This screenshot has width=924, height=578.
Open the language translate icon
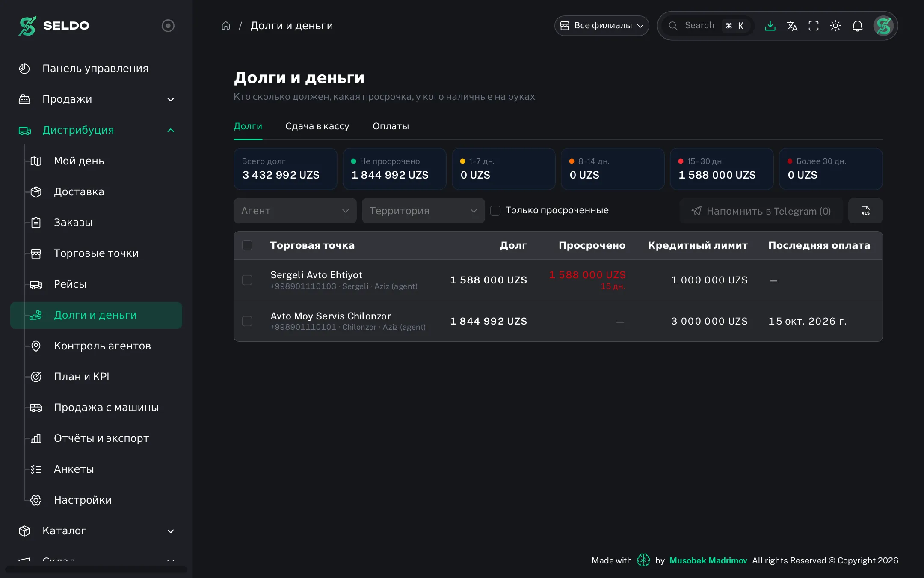click(x=792, y=26)
